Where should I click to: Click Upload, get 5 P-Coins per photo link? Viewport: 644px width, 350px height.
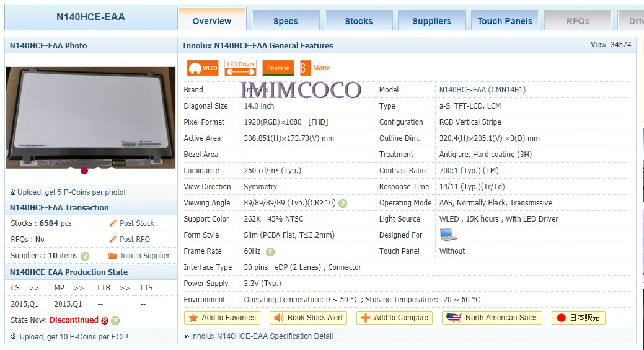(71, 192)
